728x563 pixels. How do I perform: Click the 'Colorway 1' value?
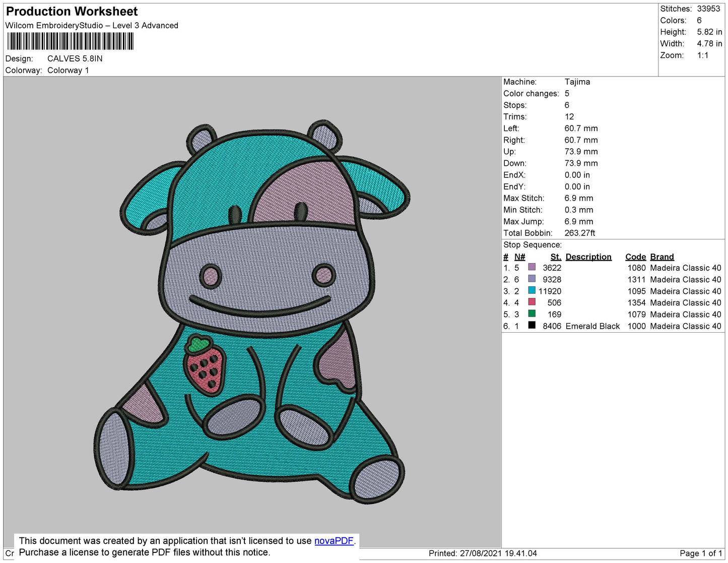(68, 71)
